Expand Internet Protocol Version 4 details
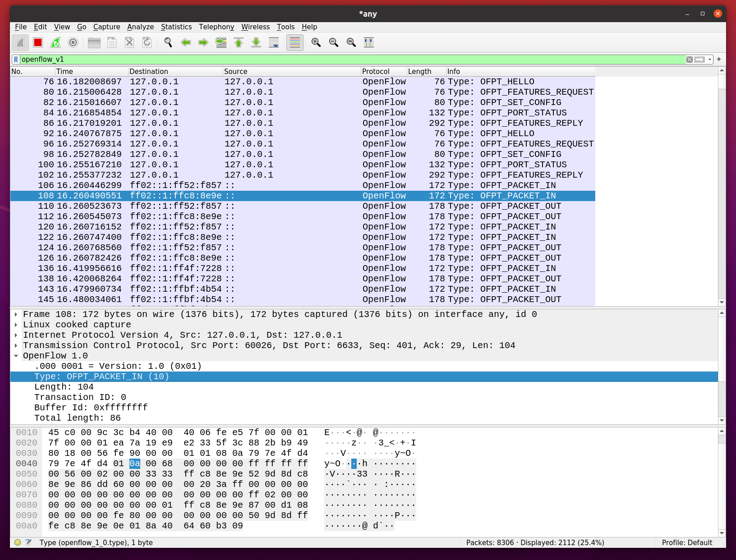Screen dimensions: 736x560 (x=16, y=335)
